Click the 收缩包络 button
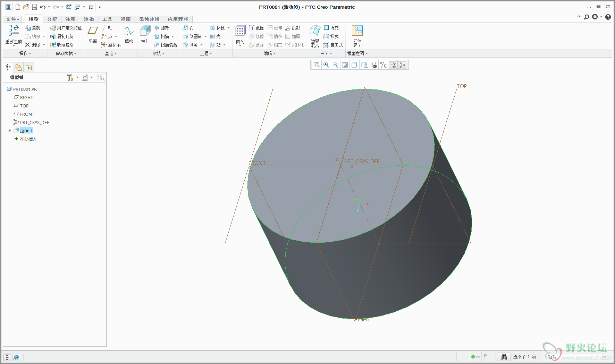Image resolution: width=615 pixels, height=364 pixels. (x=62, y=45)
